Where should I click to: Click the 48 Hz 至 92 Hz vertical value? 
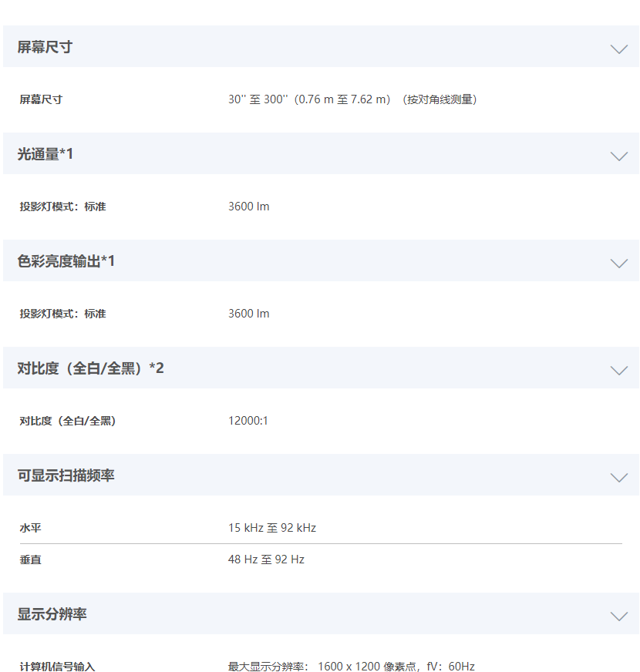[266, 559]
